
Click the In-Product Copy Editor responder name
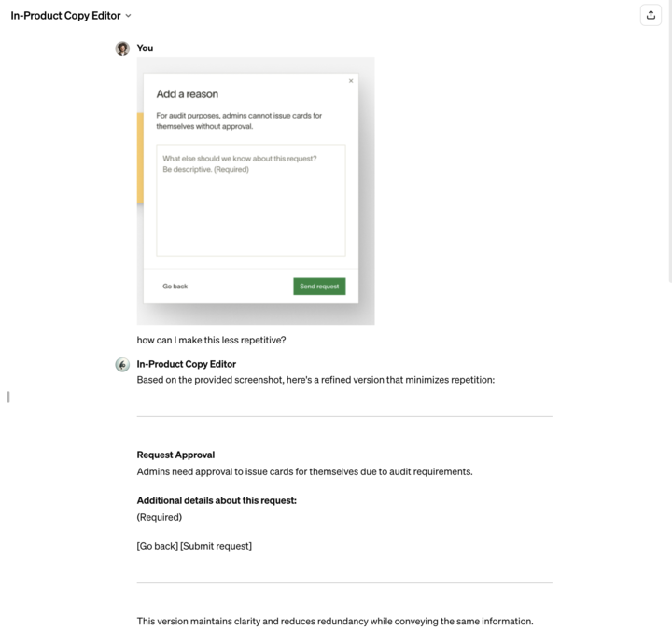pos(187,364)
